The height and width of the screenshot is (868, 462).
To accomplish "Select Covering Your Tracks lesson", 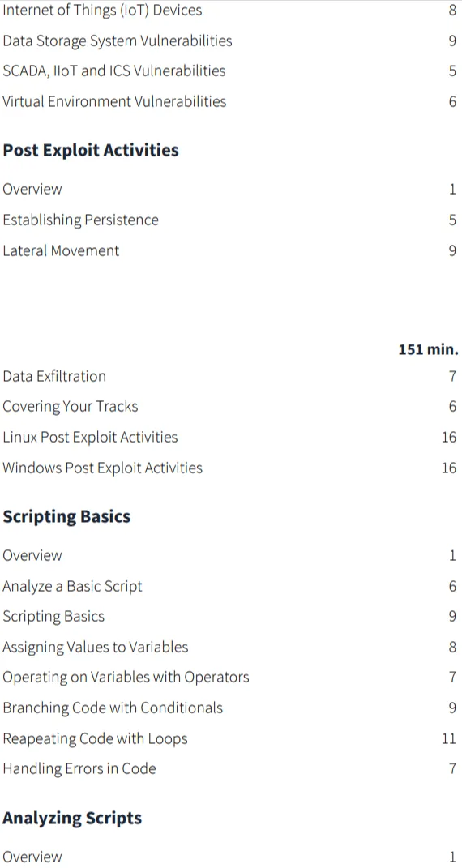I will (x=71, y=407).
